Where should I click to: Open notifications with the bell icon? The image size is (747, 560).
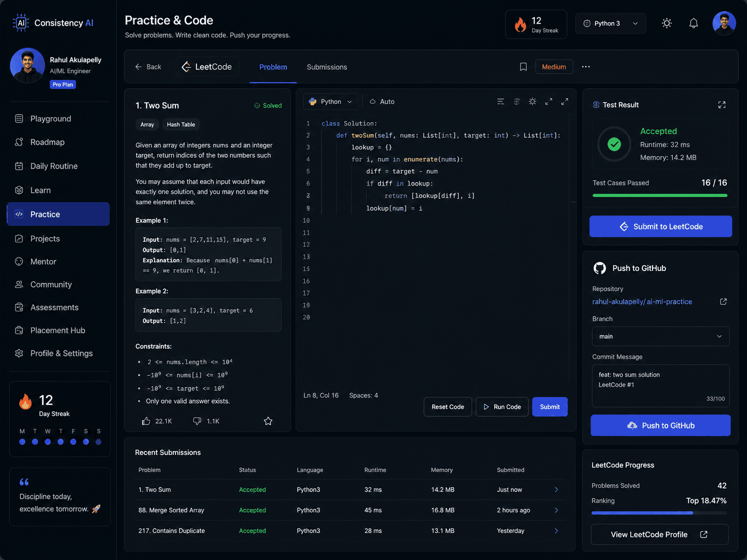pyautogui.click(x=693, y=23)
